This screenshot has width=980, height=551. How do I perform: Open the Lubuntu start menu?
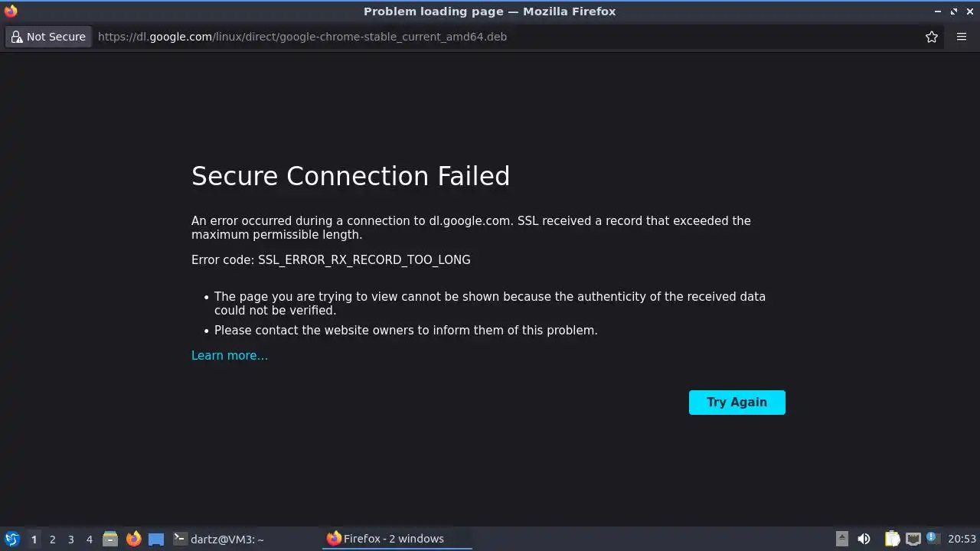11,539
